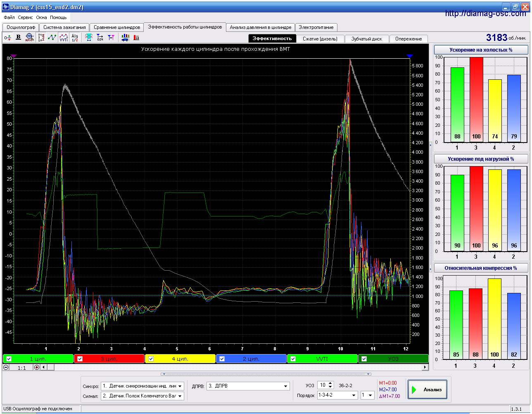Open the Электропитание tab
Viewport: 532px width, 414px height.
click(316, 27)
